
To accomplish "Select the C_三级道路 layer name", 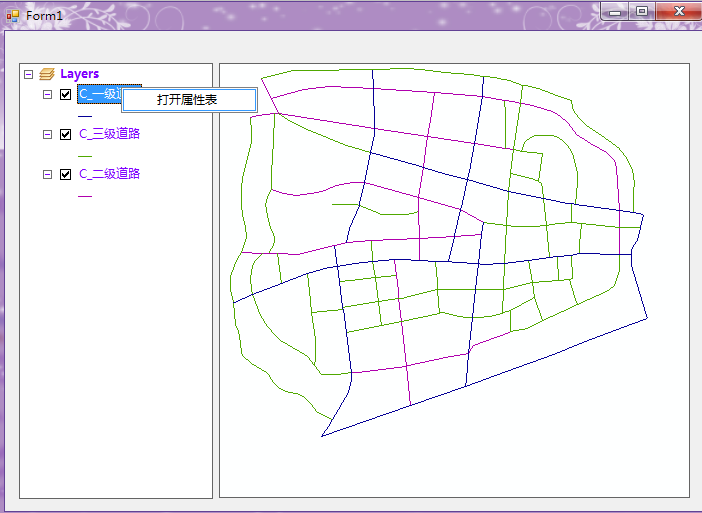I will 109,134.
